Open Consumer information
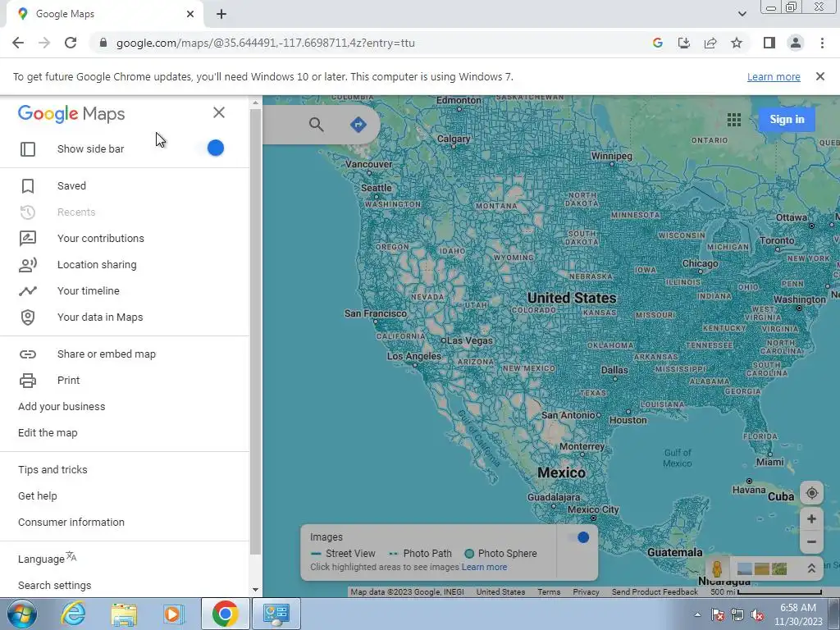840x630 pixels. pyautogui.click(x=71, y=523)
